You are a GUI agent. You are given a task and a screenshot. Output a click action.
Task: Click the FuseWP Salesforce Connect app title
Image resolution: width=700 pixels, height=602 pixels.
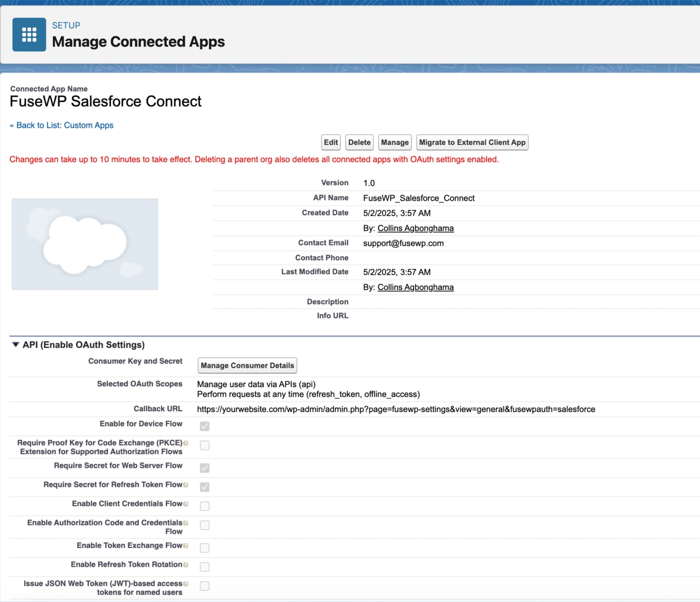click(105, 101)
